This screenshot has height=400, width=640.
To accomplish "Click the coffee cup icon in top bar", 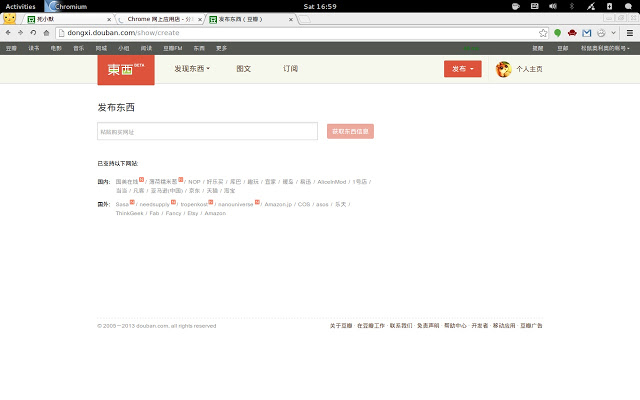I will [x=516, y=6].
